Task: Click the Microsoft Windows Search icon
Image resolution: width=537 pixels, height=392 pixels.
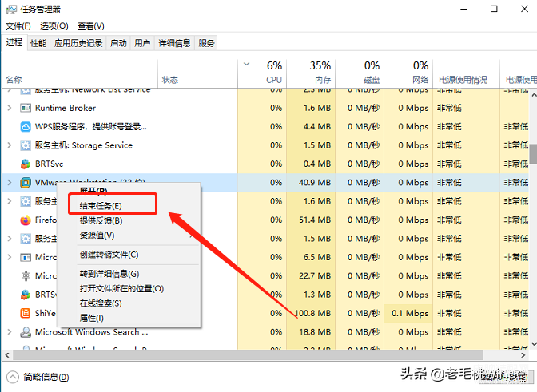Action: click(26, 332)
